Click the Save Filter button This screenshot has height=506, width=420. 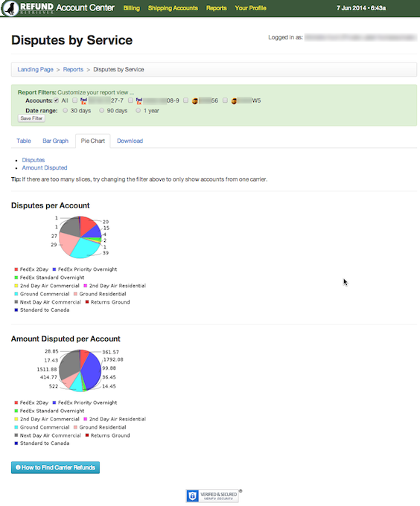click(31, 118)
